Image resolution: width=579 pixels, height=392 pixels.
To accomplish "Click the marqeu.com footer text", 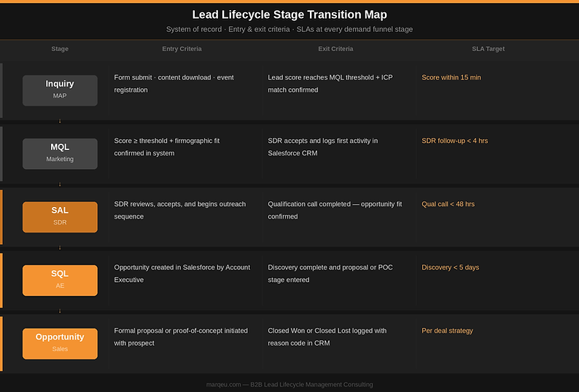I will pos(289,385).
